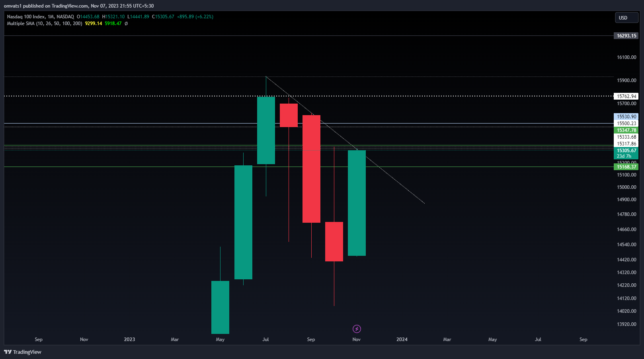Screen dimensions: 644x359
Task: Select the September 2023 large red candle
Action: [311, 169]
